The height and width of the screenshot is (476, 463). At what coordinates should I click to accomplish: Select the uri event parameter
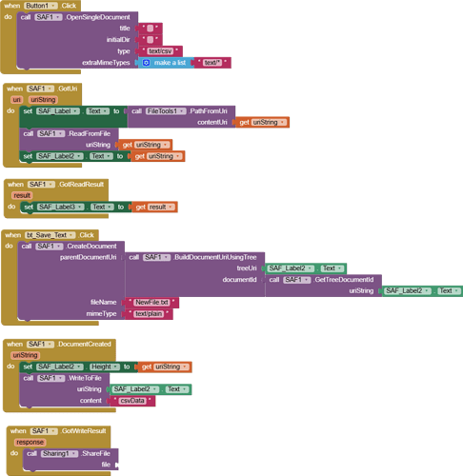point(16,100)
